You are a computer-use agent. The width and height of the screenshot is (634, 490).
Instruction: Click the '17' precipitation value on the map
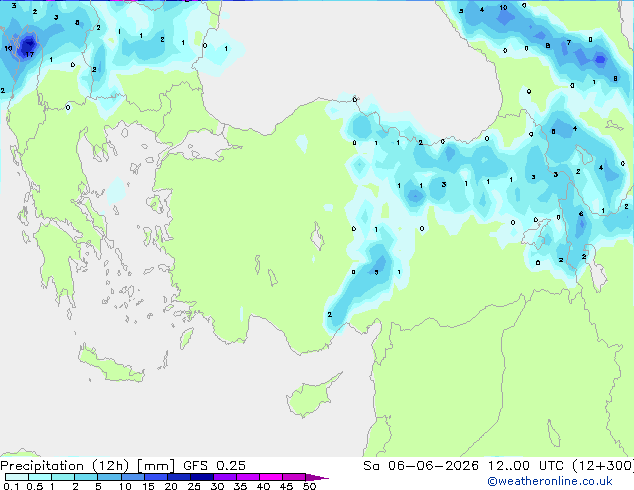click(x=30, y=54)
